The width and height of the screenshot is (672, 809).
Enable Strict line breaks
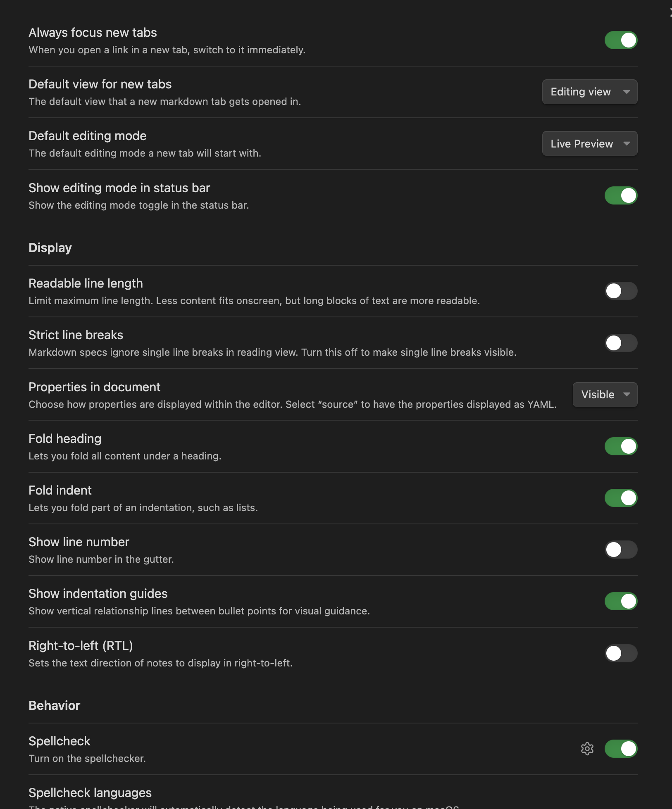[621, 343]
